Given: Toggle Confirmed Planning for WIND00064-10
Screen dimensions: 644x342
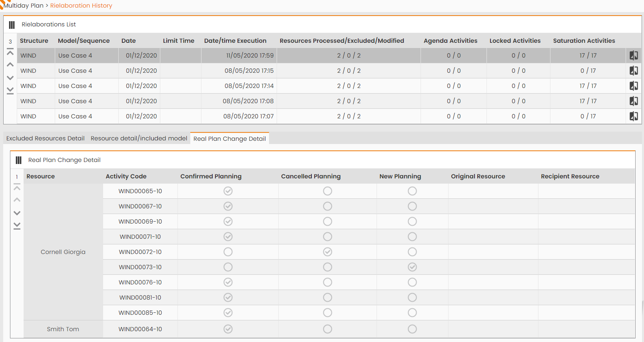Looking at the screenshot, I should 228,329.
